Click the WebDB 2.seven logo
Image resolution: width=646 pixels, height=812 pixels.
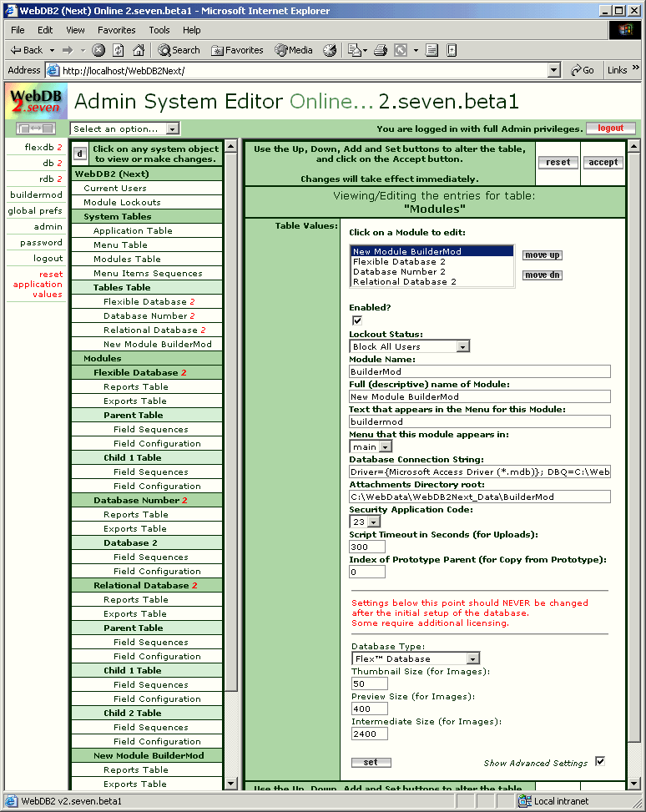(36, 102)
